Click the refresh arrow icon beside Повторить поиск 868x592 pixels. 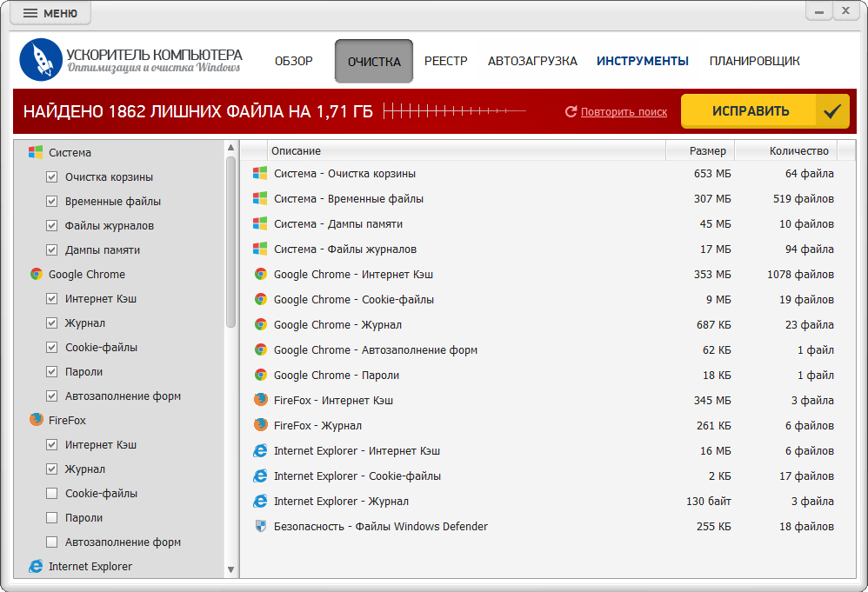pyautogui.click(x=571, y=111)
